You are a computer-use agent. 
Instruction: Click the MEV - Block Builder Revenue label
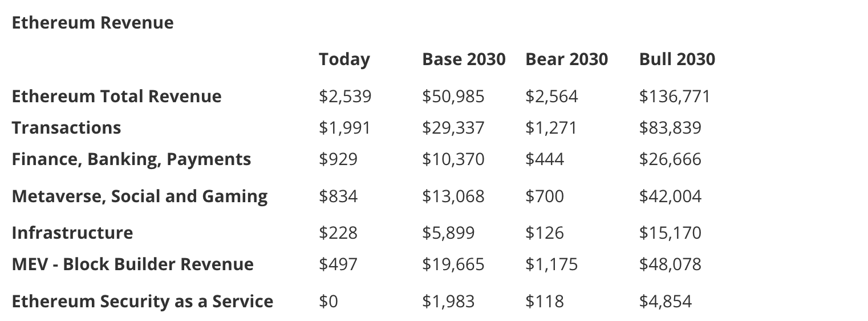tap(132, 264)
